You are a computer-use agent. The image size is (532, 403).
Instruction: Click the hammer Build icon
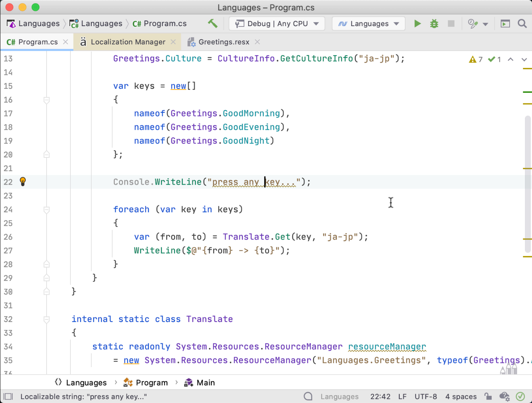pos(213,24)
